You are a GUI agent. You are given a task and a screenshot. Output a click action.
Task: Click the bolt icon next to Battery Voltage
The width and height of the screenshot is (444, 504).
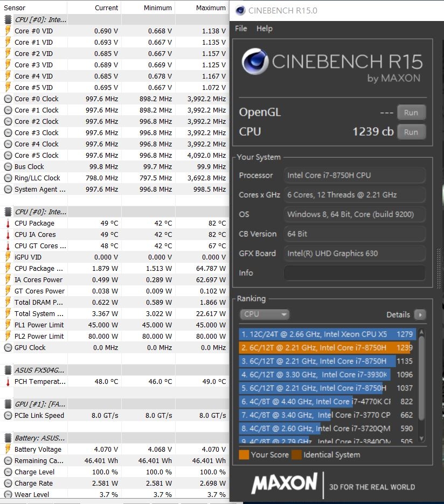(8, 450)
